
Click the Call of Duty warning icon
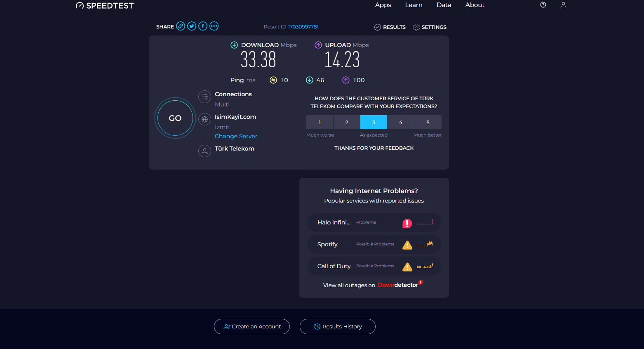click(407, 267)
